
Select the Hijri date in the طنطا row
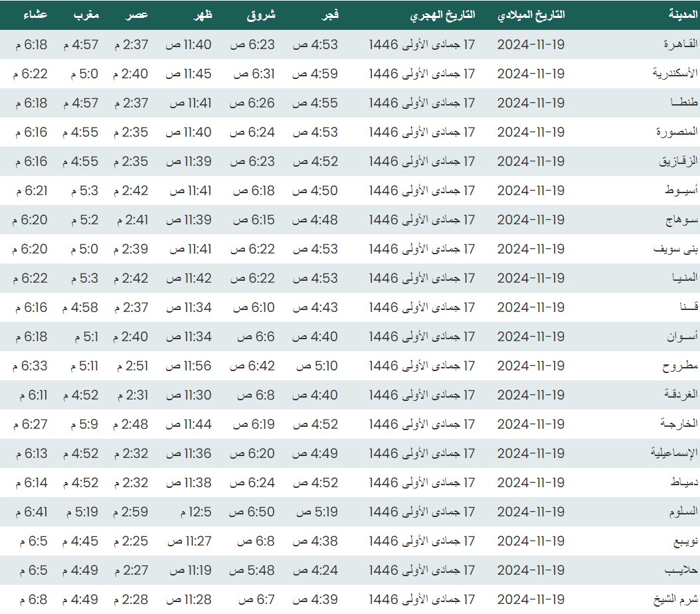[x=422, y=103]
